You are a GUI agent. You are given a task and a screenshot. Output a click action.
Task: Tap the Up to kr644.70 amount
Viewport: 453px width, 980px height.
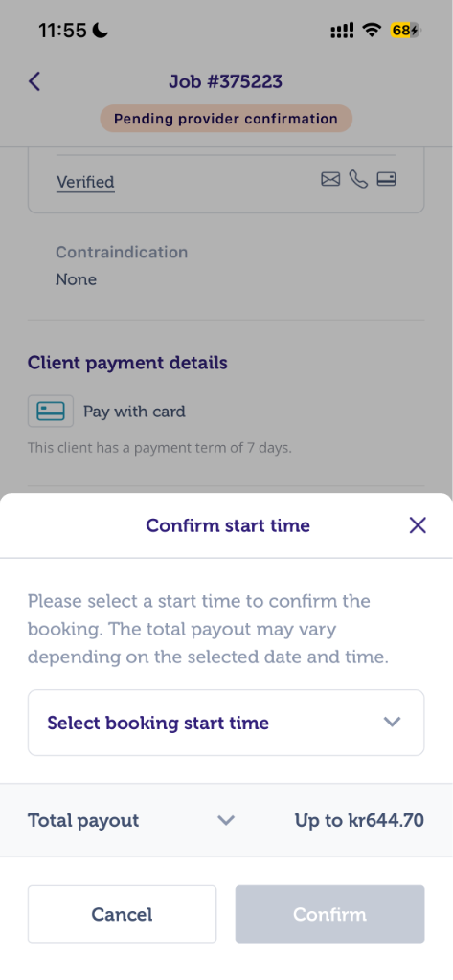point(359,820)
